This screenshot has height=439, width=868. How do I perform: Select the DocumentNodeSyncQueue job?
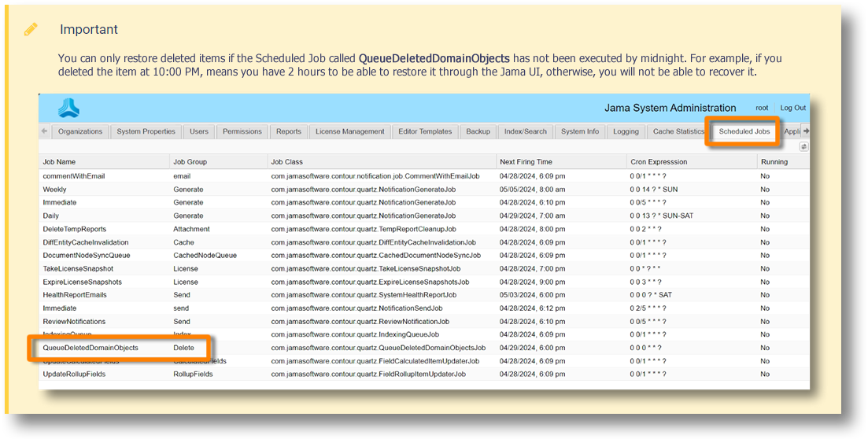coord(87,255)
